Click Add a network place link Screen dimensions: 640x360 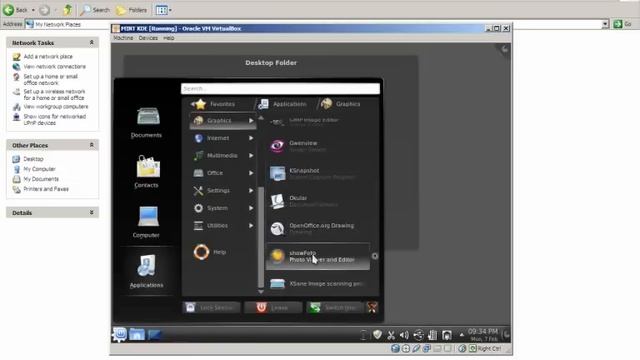48,57
